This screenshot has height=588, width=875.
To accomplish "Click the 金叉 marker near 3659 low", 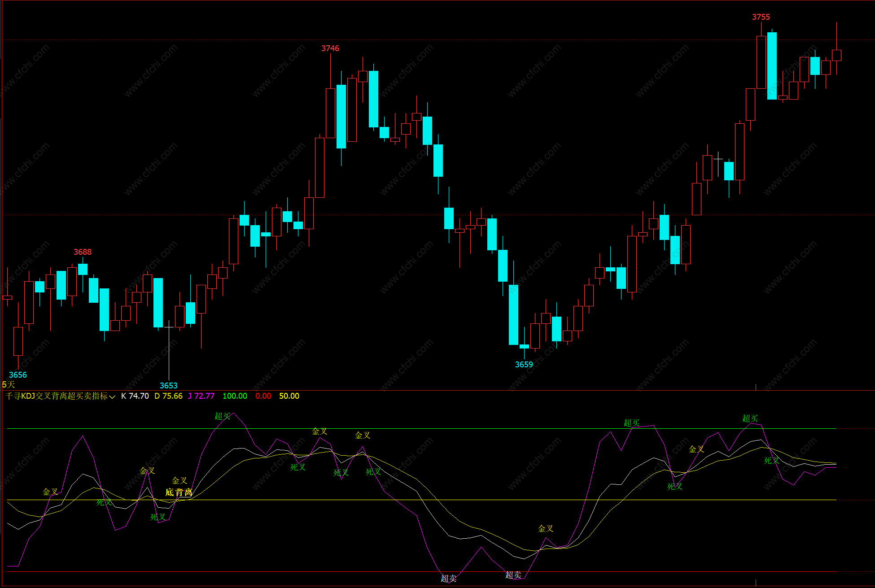I will click(546, 529).
